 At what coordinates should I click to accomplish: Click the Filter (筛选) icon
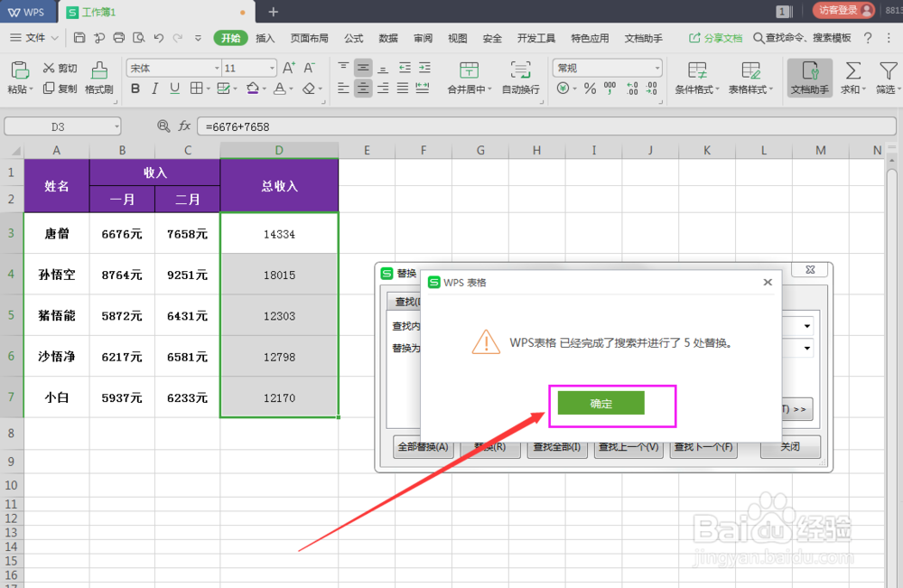point(888,70)
